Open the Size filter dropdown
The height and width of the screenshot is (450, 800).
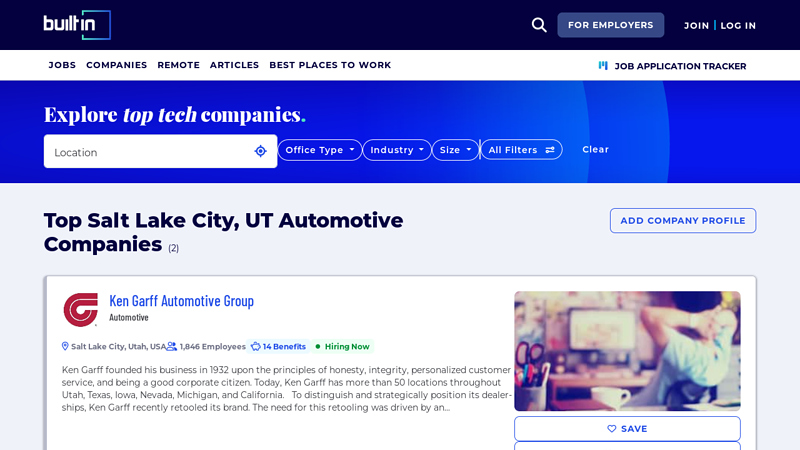pyautogui.click(x=455, y=150)
